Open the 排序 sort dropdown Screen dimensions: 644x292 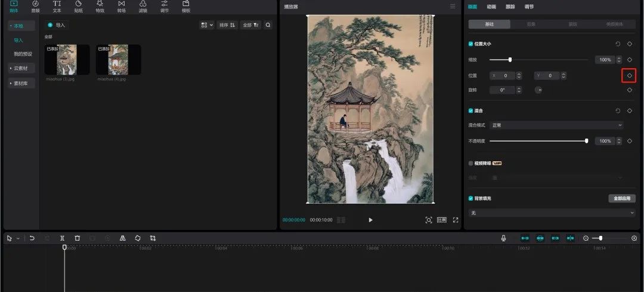coord(227,25)
